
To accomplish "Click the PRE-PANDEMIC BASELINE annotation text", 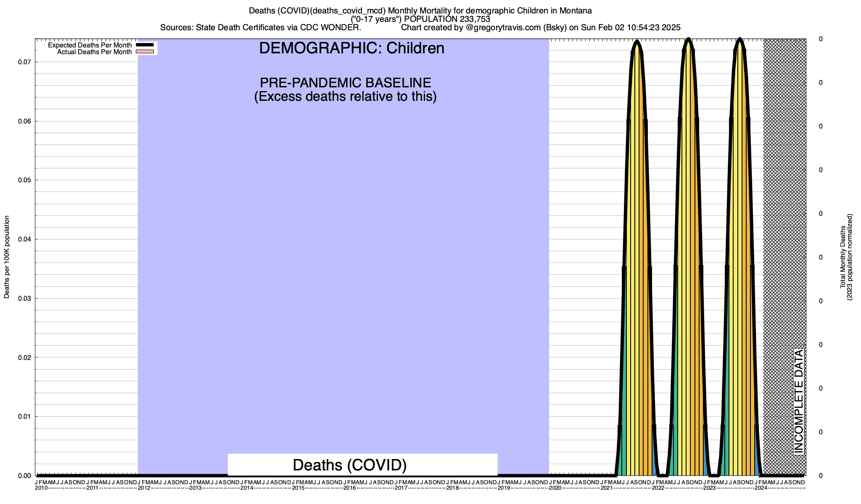I will [345, 83].
